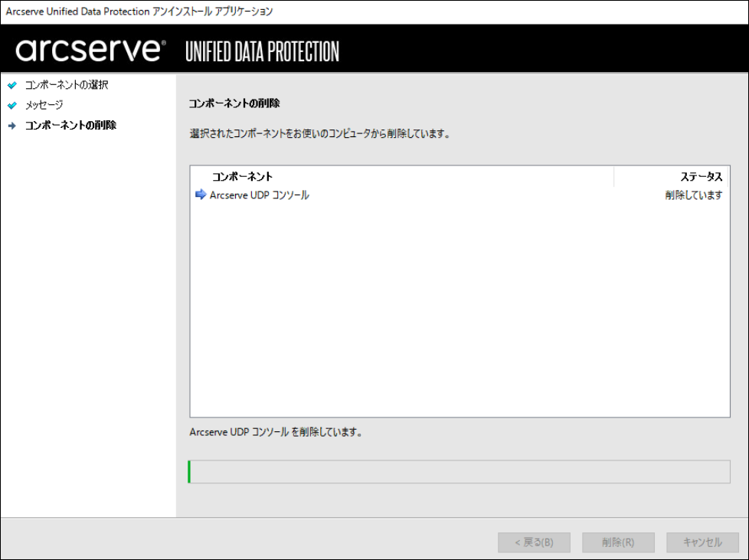This screenshot has width=749, height=560.
Task: Click the arcserve logo in the banner
Action: click(91, 50)
